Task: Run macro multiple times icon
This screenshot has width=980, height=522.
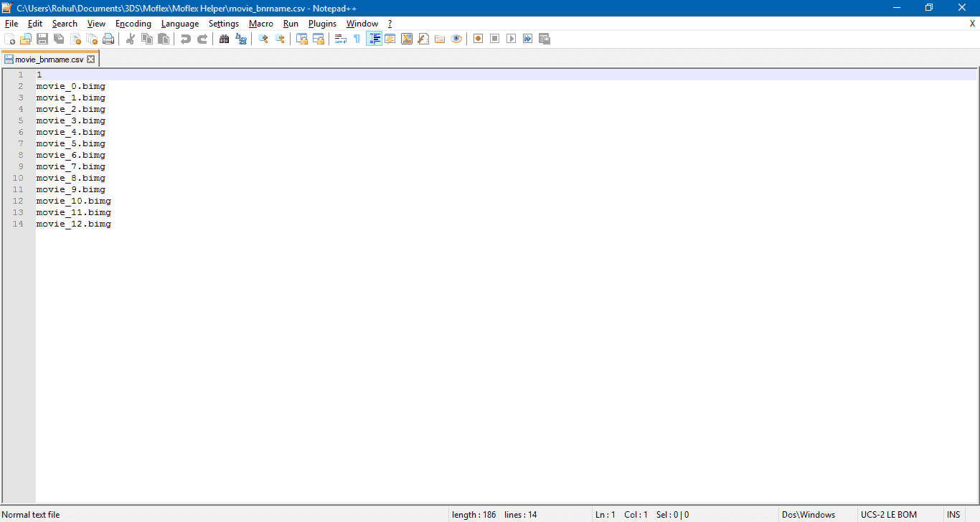Action: coord(528,39)
